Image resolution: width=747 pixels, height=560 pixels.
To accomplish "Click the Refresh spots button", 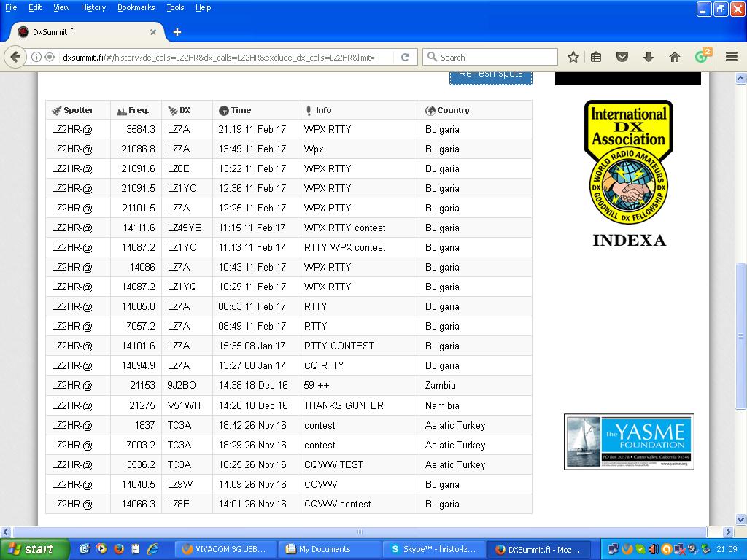I will (490, 75).
